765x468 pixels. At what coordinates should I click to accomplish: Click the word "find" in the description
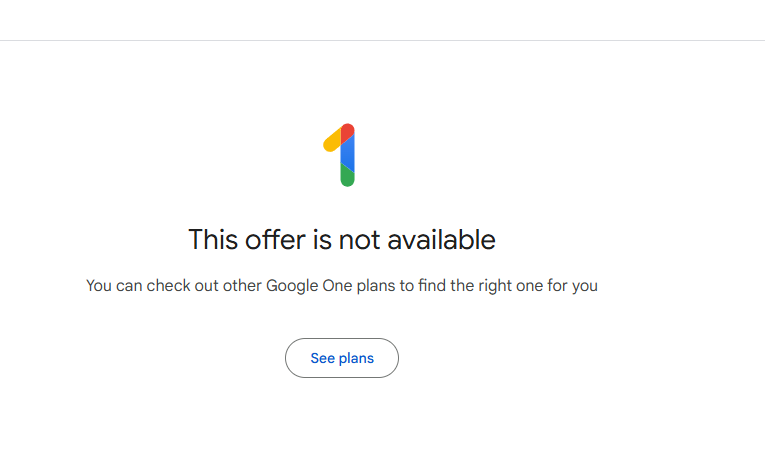click(x=426, y=286)
